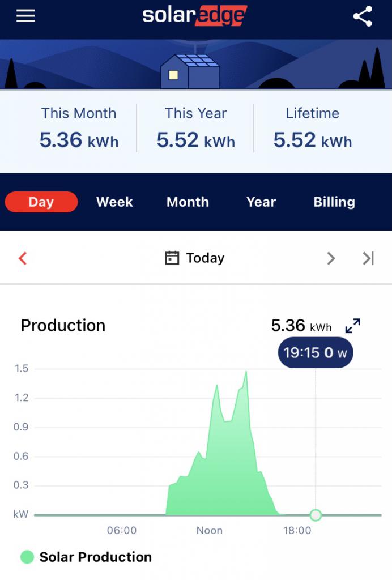Tap the green production curve peak
The height and width of the screenshot is (580, 392).
[246, 372]
